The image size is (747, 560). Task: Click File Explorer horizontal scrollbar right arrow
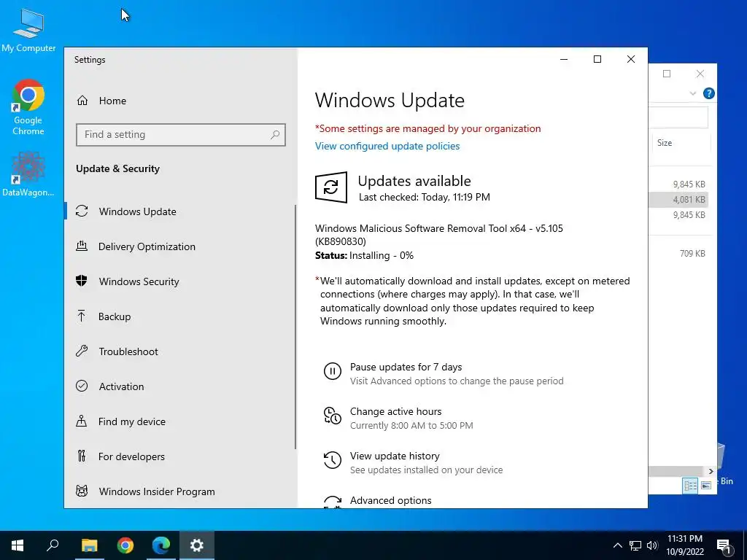click(711, 471)
